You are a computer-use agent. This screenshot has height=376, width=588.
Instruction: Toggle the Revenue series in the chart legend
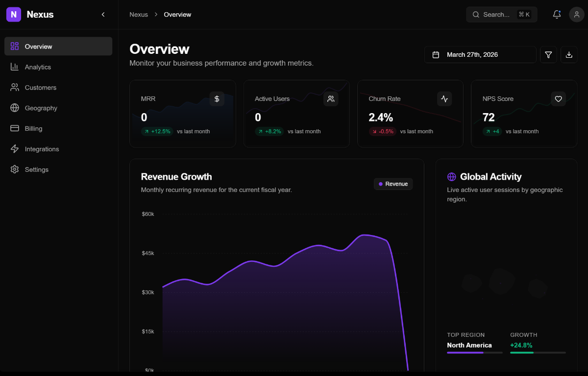393,184
